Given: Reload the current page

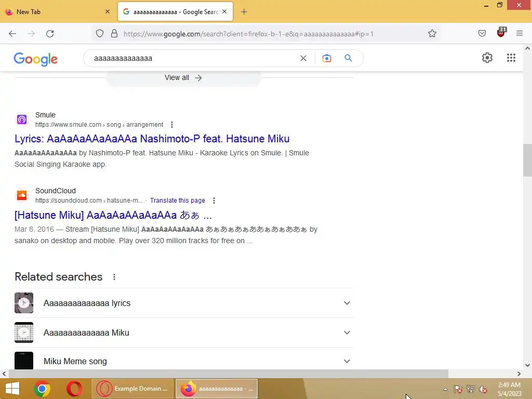Looking at the screenshot, I should 50,34.
